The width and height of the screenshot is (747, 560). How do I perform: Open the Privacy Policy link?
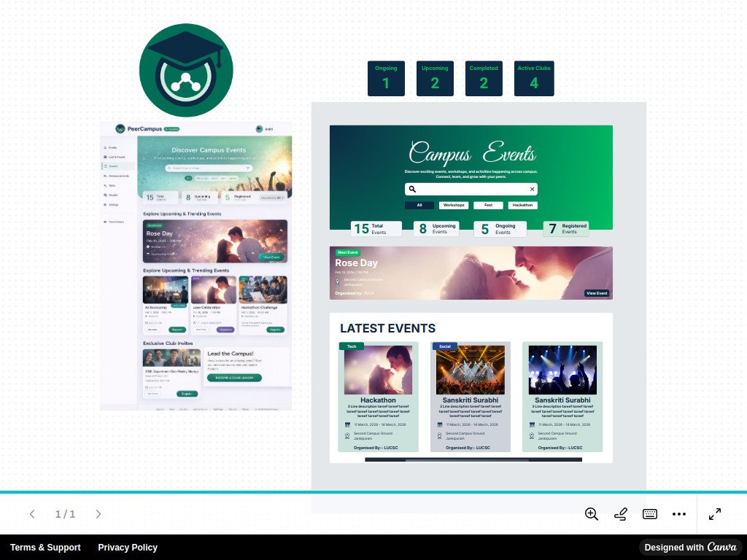point(128,548)
